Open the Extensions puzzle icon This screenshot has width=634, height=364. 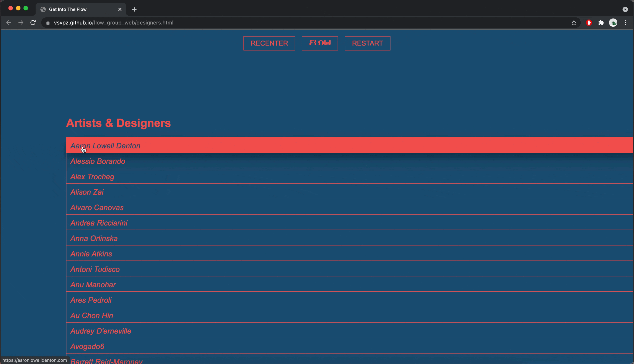click(x=601, y=23)
